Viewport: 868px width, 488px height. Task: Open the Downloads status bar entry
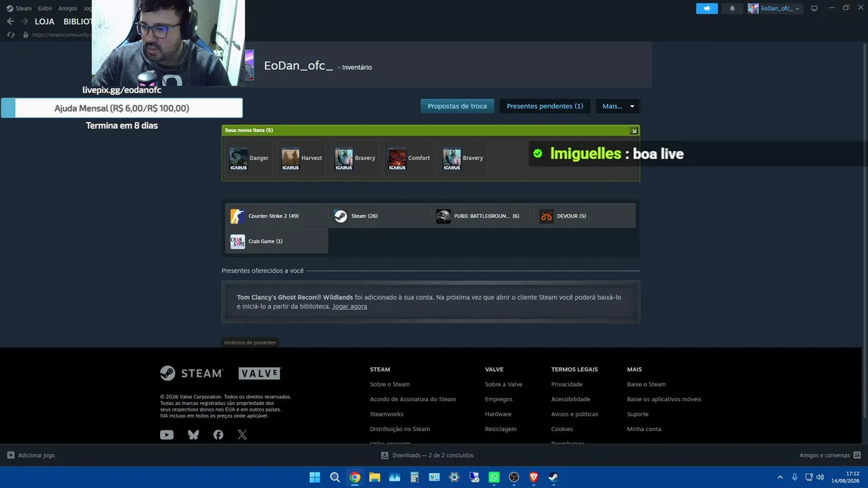pyautogui.click(x=427, y=455)
